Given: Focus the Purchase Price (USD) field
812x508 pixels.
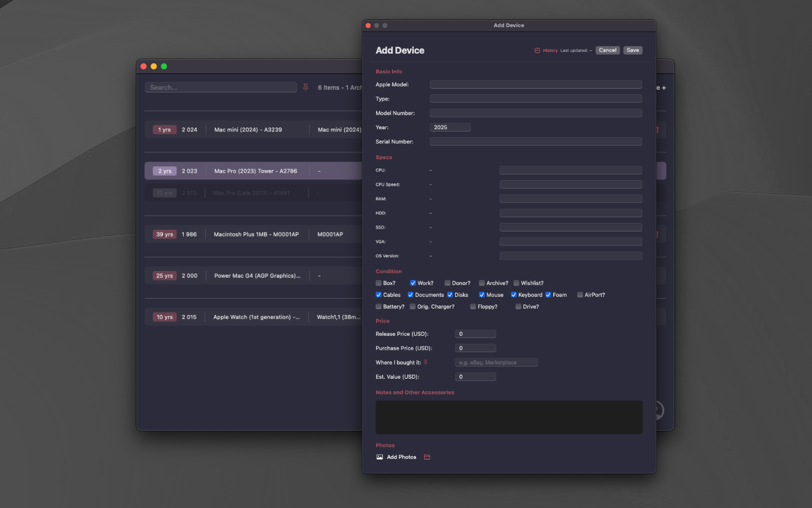Looking at the screenshot, I should click(475, 348).
